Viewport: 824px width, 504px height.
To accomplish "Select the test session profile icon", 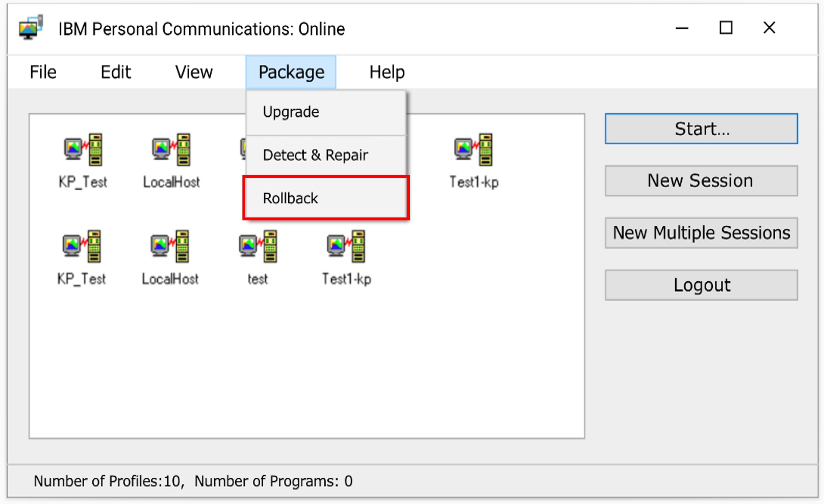I will (258, 247).
